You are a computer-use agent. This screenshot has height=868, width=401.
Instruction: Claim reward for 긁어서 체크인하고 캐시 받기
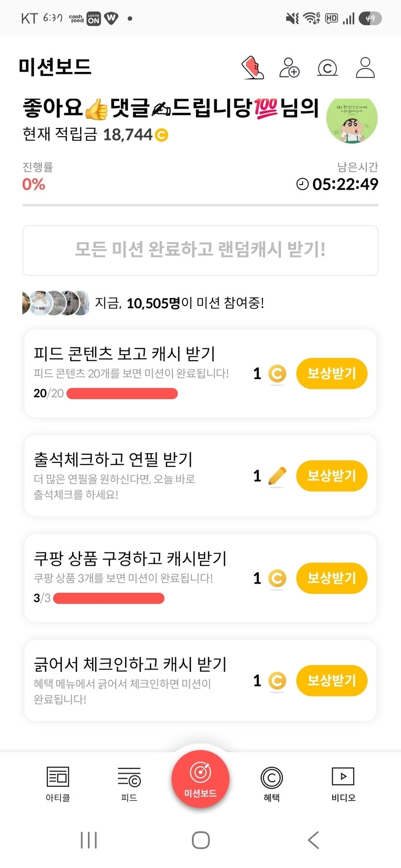tap(332, 680)
